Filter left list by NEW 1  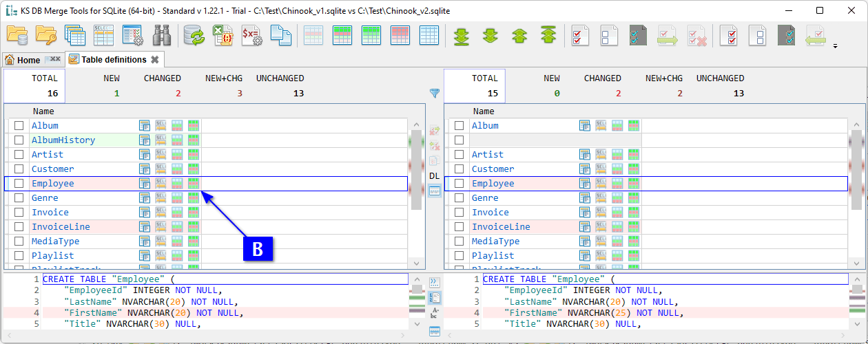[x=112, y=86]
